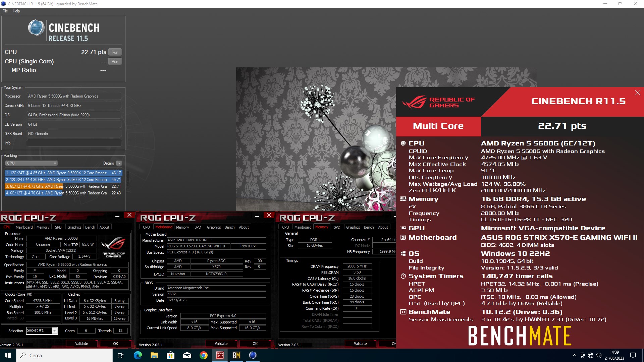This screenshot has height=362, width=644.
Task: Launch Google Chrome from taskbar
Action: pos(203,355)
